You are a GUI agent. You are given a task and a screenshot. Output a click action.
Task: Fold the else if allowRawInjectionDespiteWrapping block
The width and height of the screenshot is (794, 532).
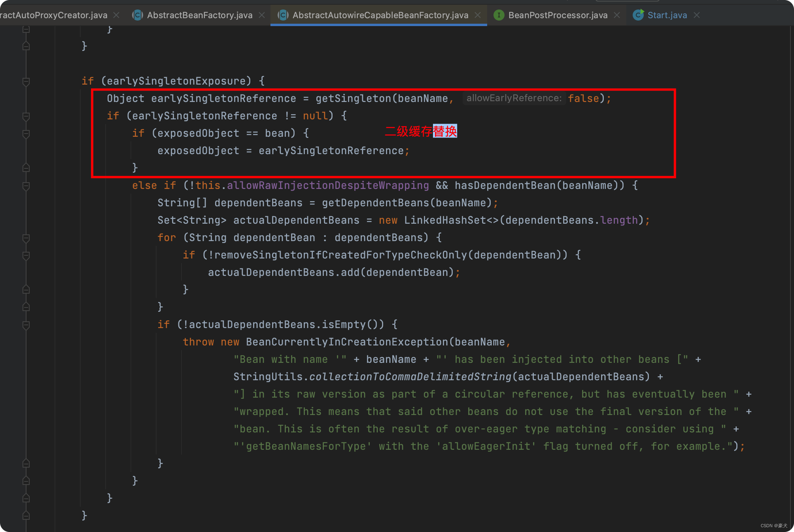point(26,186)
